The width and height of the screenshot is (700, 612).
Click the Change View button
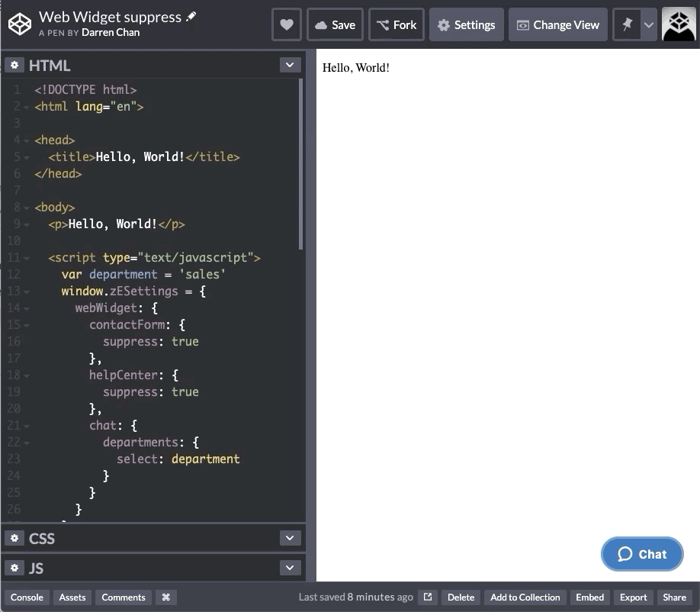pos(558,24)
